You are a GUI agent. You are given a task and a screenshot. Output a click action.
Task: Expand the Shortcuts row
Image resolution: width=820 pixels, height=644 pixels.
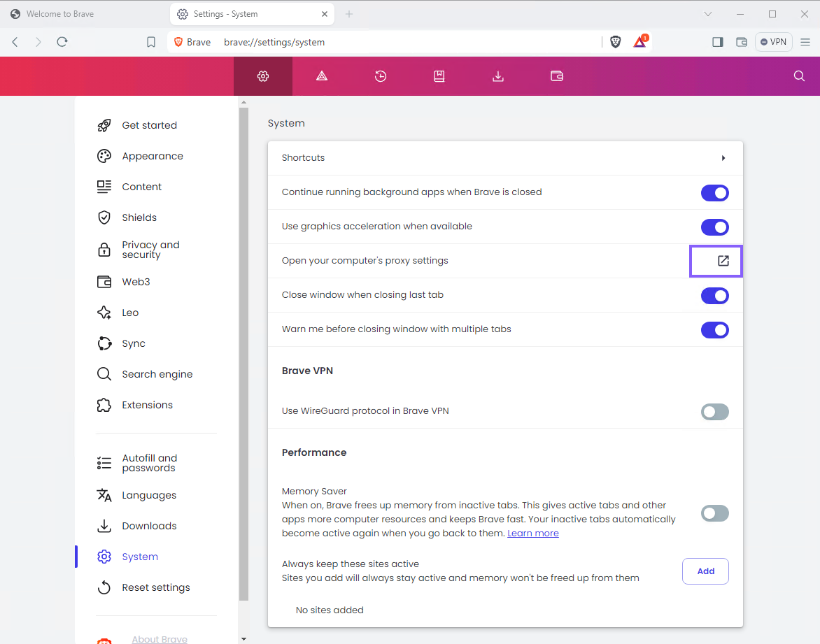coord(723,158)
